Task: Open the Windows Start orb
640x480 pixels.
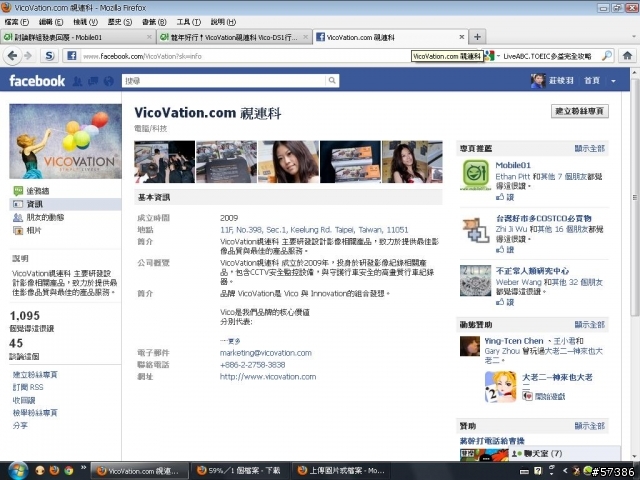Action: tap(17, 471)
